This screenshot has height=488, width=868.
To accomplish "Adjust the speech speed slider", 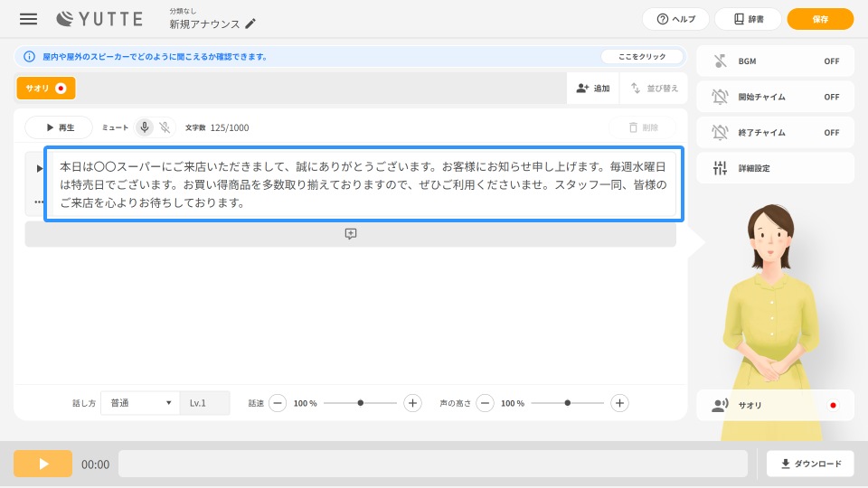I will (361, 403).
